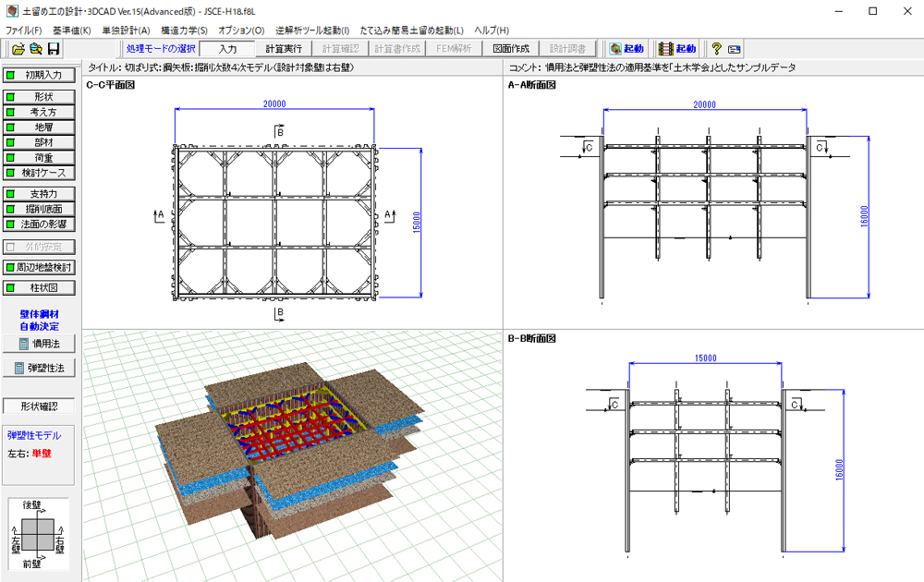Click the 20000 dimension in plan view
Screen dimensions: 924x582
pyautogui.click(x=274, y=103)
